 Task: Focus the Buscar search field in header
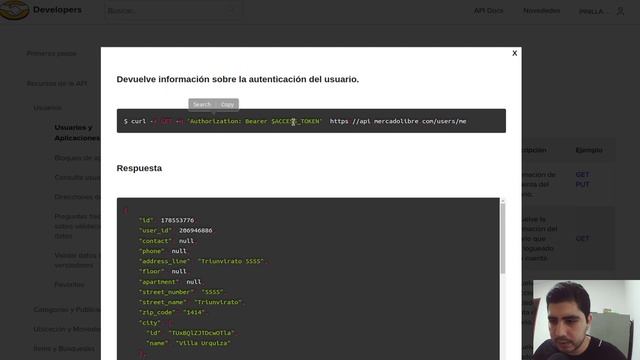pyautogui.click(x=173, y=11)
